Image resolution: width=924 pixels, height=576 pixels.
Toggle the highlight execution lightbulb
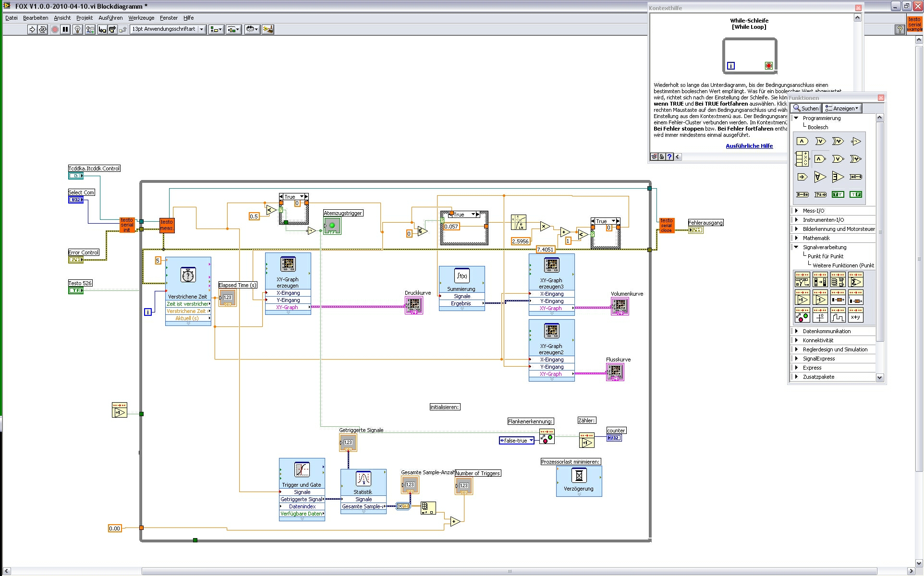click(x=77, y=30)
